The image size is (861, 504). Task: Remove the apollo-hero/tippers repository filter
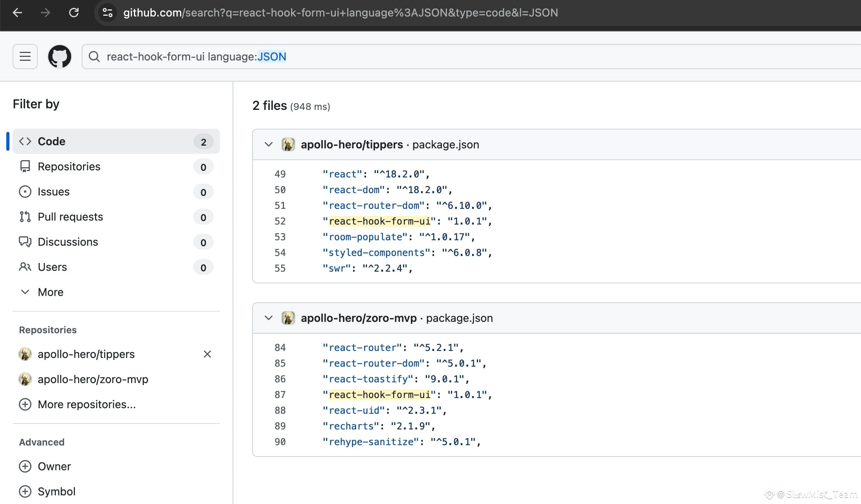(207, 354)
